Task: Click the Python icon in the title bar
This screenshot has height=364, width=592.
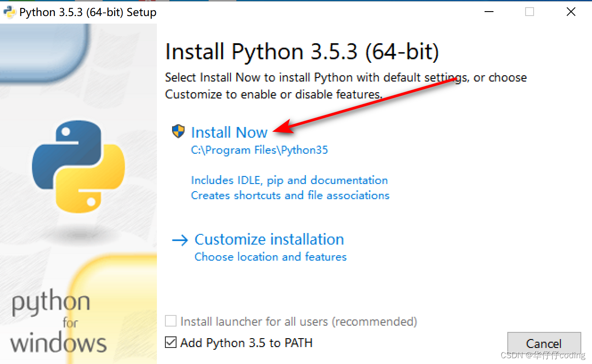Action: 10,12
